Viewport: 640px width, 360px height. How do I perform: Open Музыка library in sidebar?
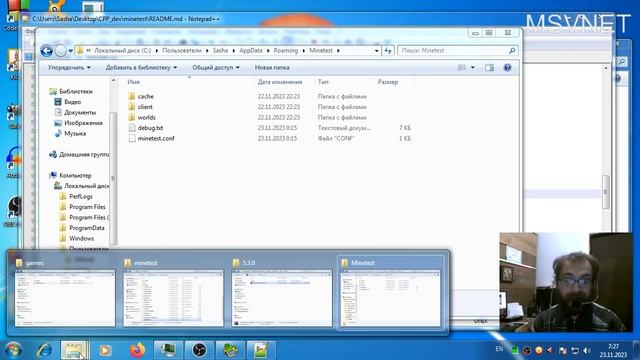click(x=75, y=133)
